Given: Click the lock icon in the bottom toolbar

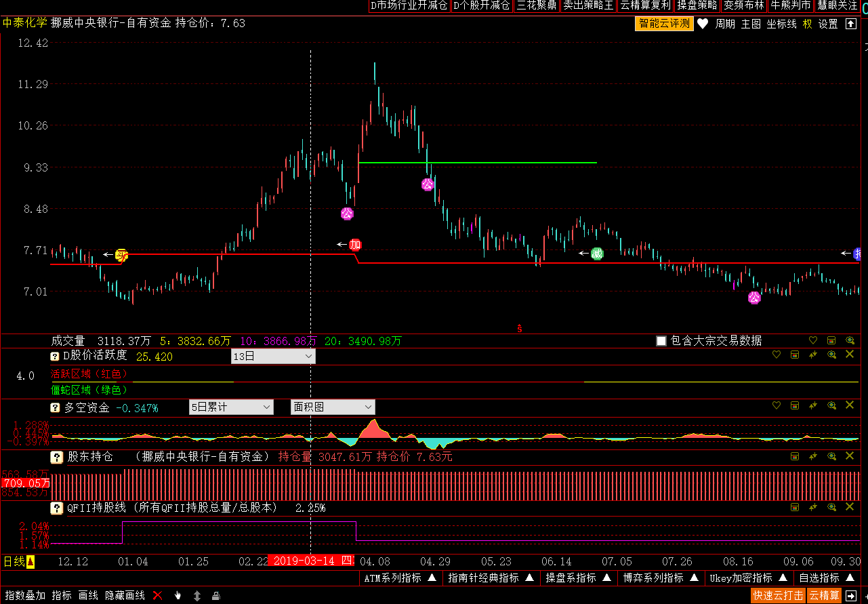Looking at the screenshot, I should click(215, 595).
